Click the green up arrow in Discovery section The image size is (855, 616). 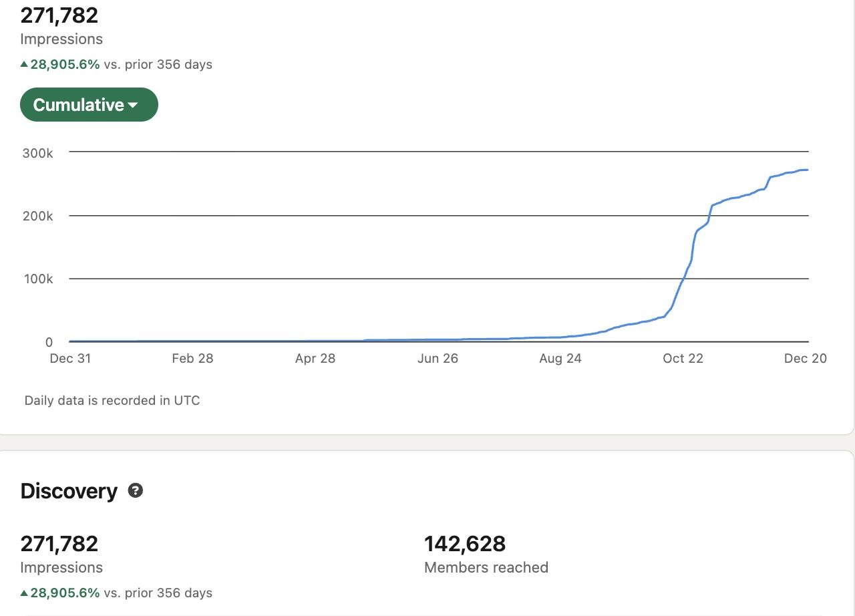click(x=25, y=593)
